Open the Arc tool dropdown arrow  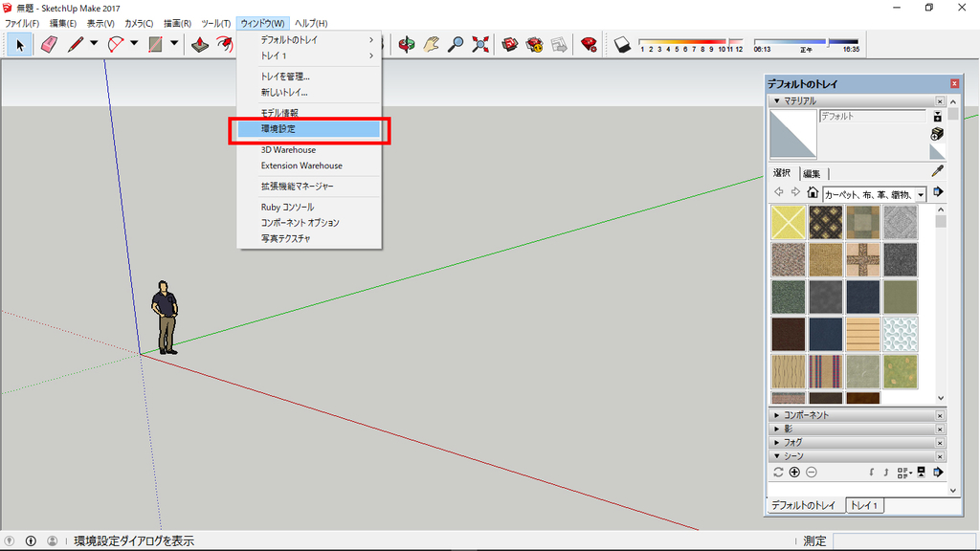click(x=134, y=44)
